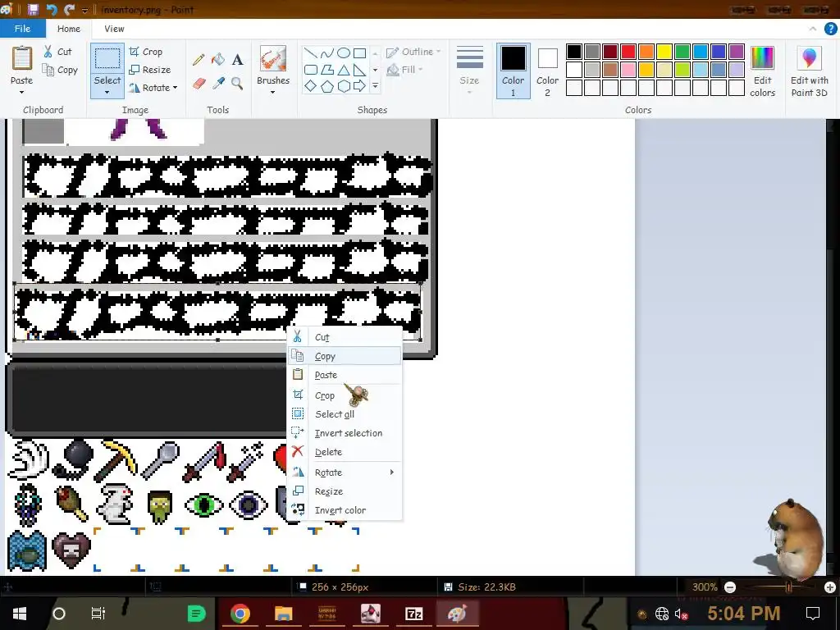Open the notification center icon
The width and height of the screenshot is (840, 630).
click(813, 614)
